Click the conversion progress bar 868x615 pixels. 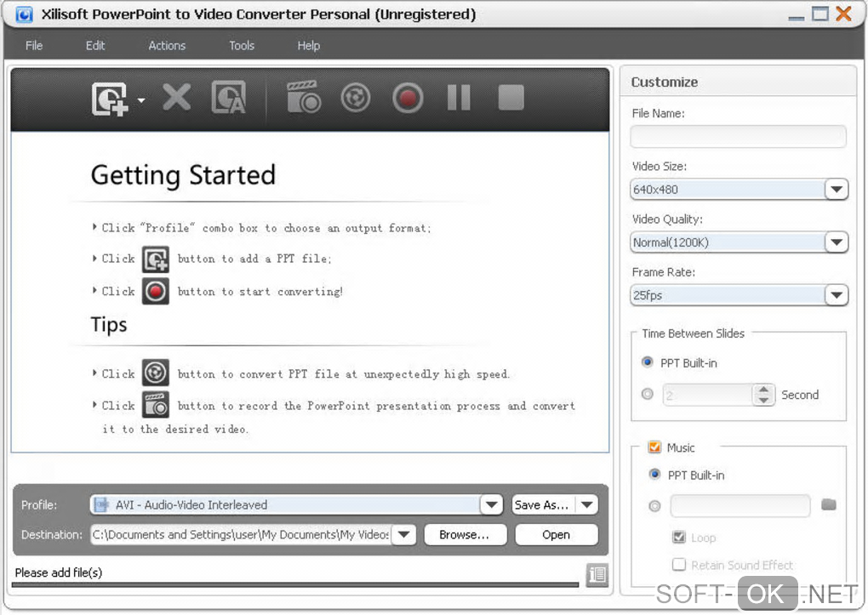pyautogui.click(x=295, y=584)
